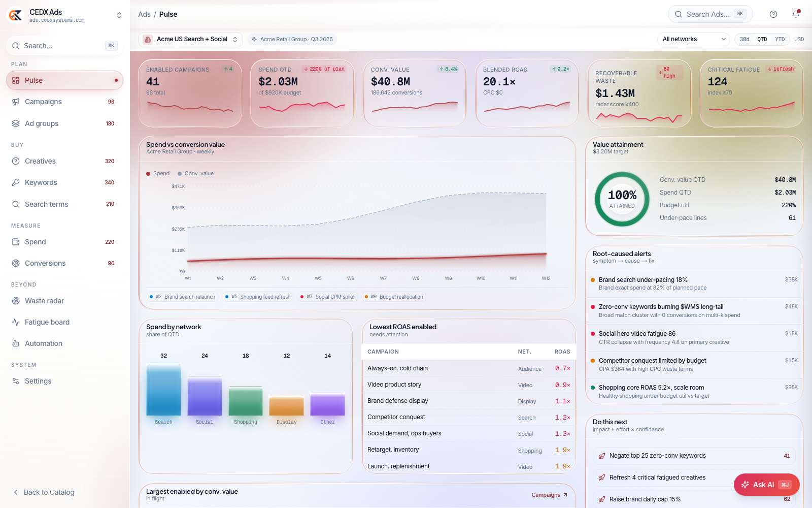Select the YTD date range
The image size is (812, 508).
pos(780,39)
